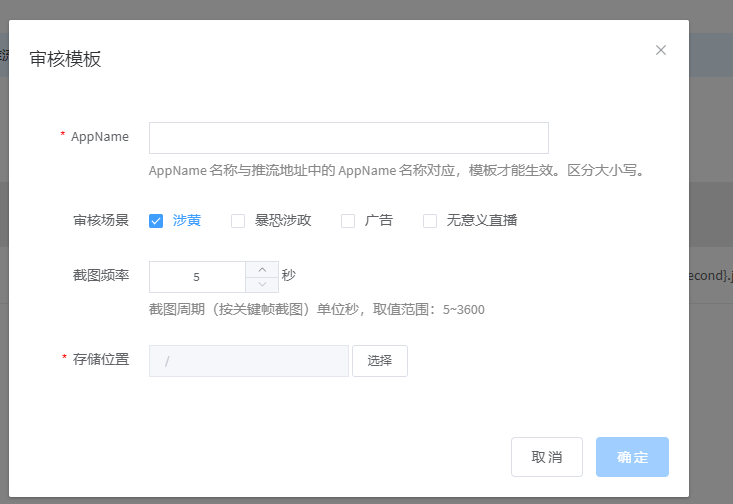Viewport: 733px width, 504px height.
Task: Click the 取消 button
Action: (546, 457)
